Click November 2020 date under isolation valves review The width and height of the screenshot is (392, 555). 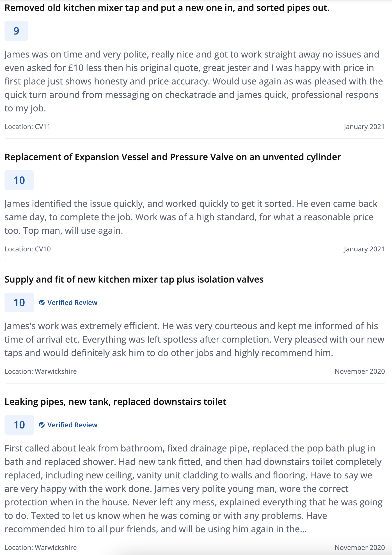pyautogui.click(x=360, y=371)
